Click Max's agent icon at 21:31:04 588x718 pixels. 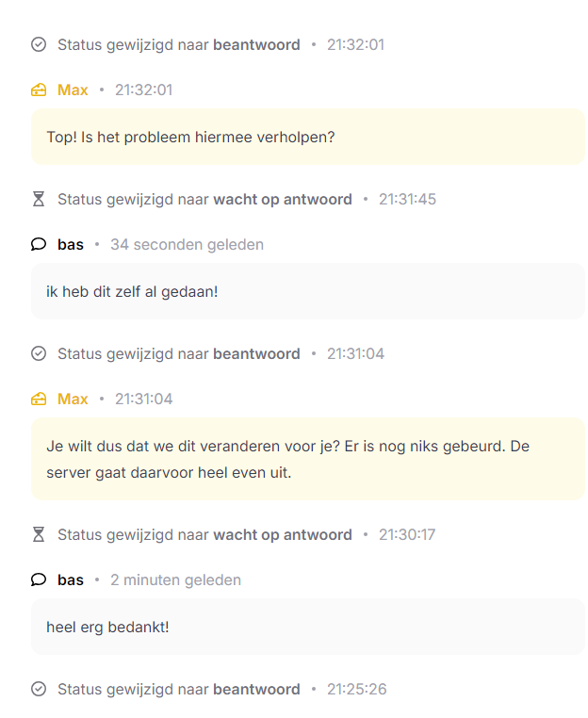click(39, 399)
